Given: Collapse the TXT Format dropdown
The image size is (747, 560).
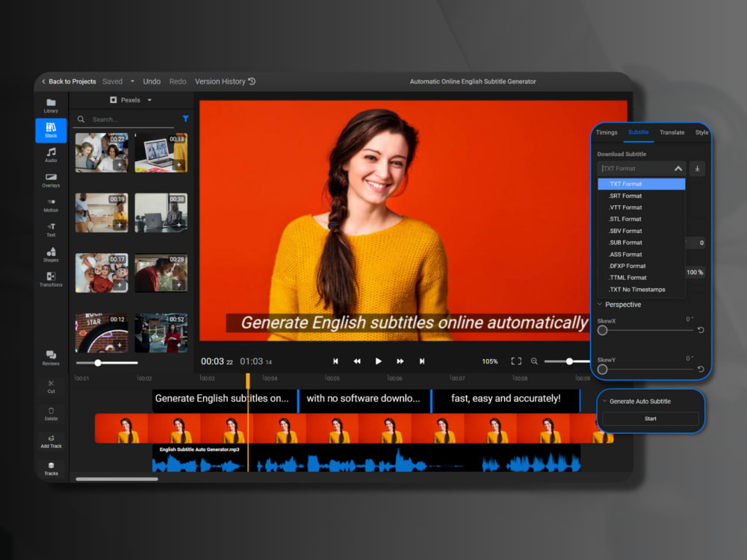Looking at the screenshot, I should (x=678, y=169).
